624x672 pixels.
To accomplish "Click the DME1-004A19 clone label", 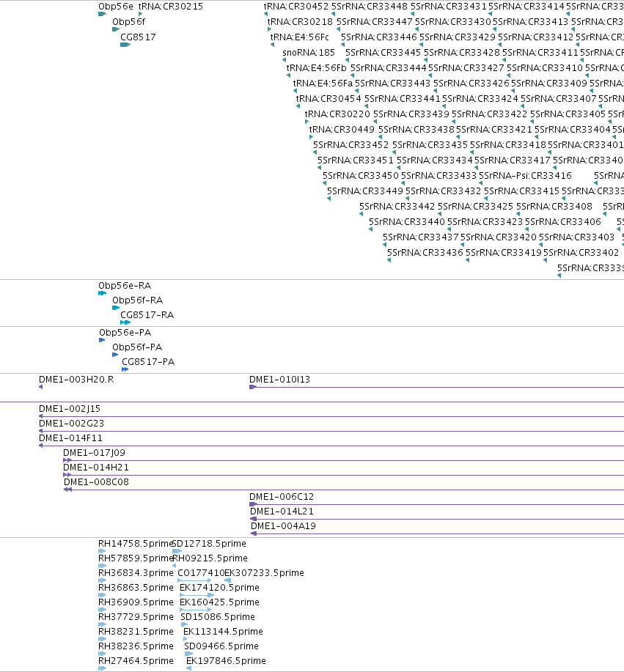I will coord(284,526).
